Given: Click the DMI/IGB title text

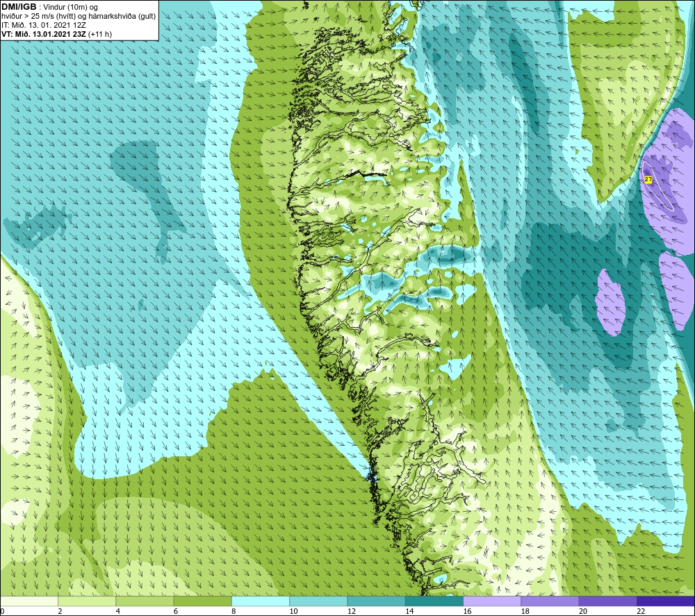Looking at the screenshot, I should [x=19, y=7].
